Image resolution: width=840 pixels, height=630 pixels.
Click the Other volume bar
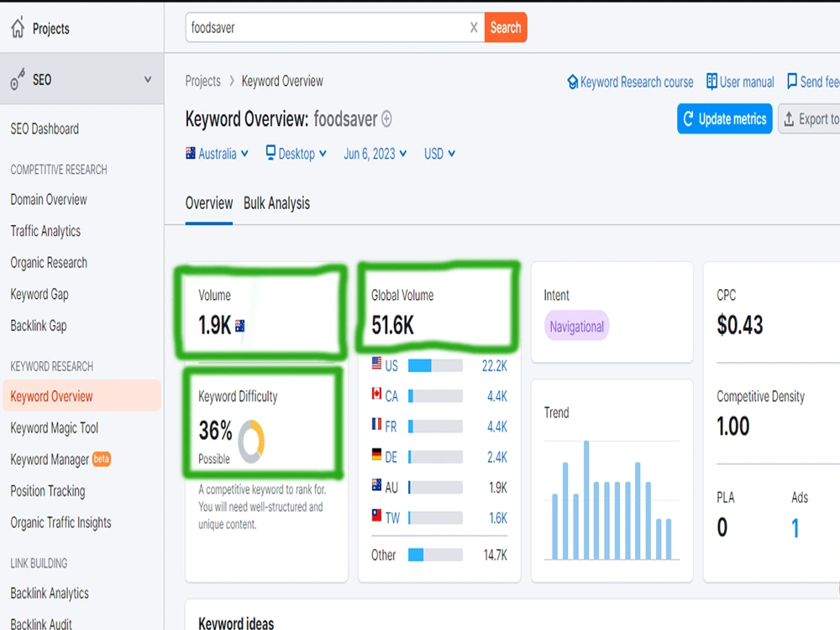coord(435,554)
